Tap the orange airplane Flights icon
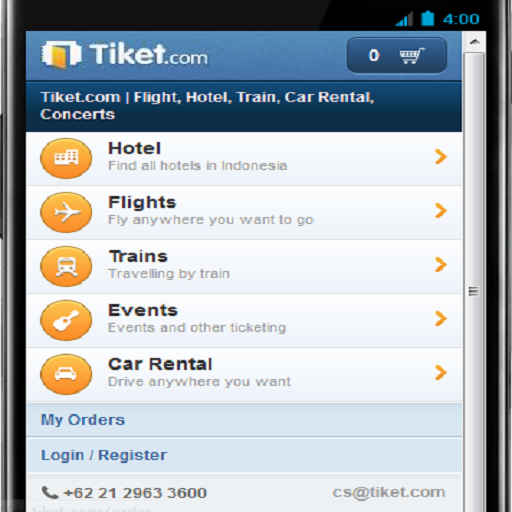512x512 pixels. point(66,212)
